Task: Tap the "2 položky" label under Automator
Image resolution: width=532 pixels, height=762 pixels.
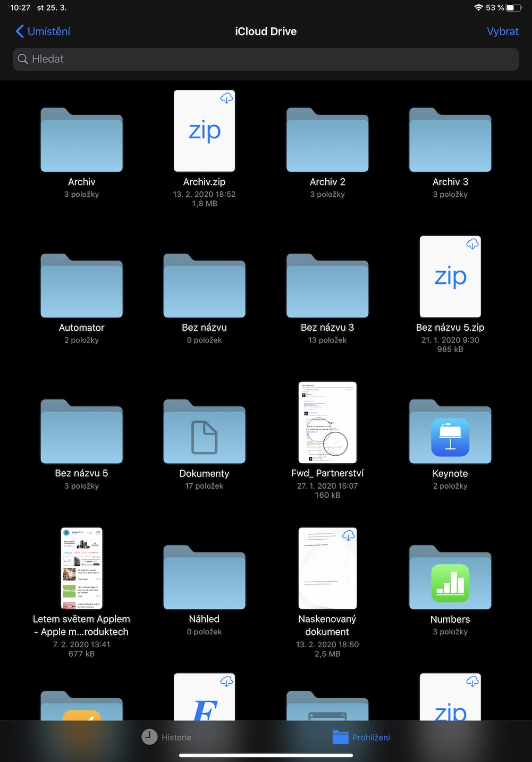Action: pyautogui.click(x=82, y=340)
